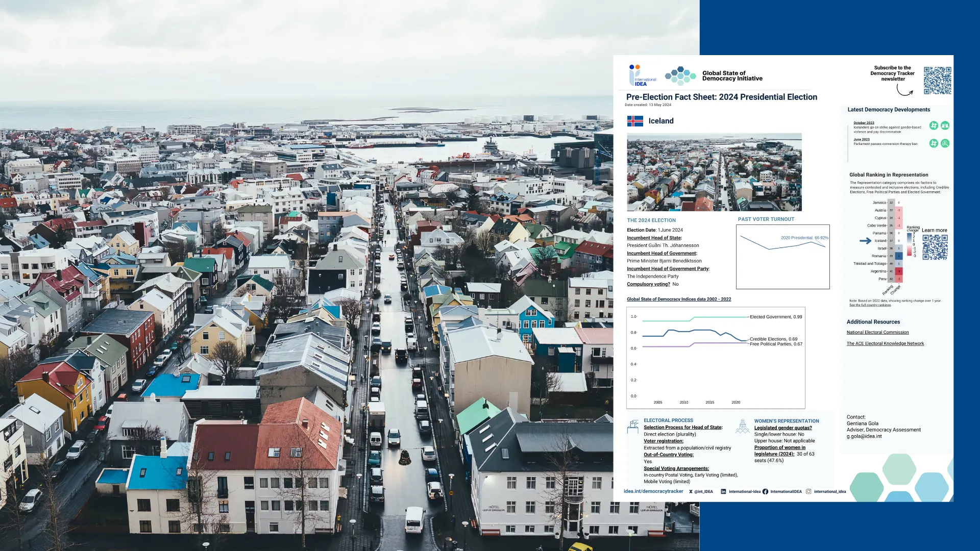Screen dimensions: 980x551
Task: Click the ballot box Electoral Process icon
Action: click(633, 427)
